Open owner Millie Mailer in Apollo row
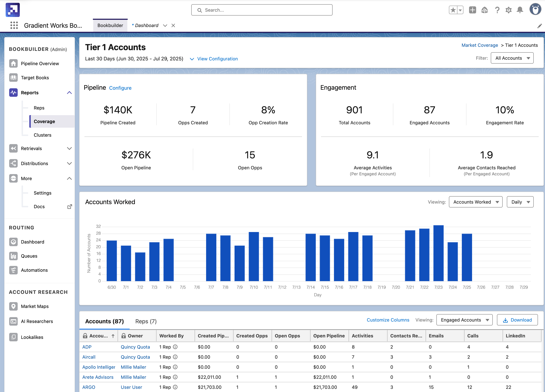 (133, 367)
